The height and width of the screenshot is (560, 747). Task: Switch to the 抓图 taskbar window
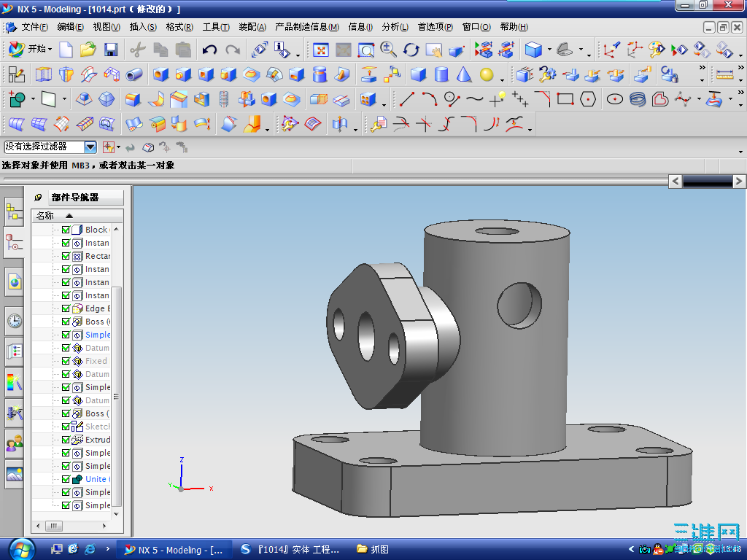pyautogui.click(x=373, y=550)
